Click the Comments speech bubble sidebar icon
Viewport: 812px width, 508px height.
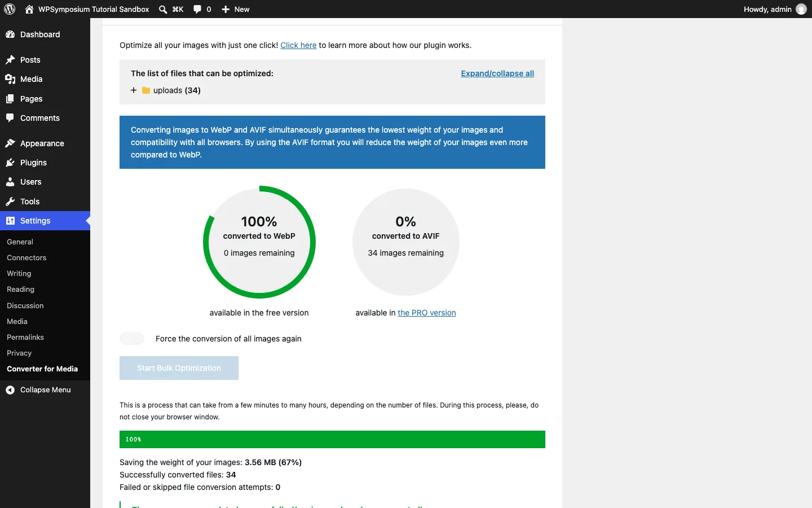[10, 118]
